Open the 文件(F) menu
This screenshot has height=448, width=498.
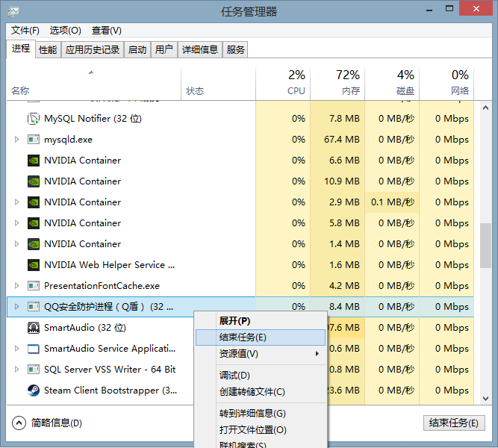(25, 31)
